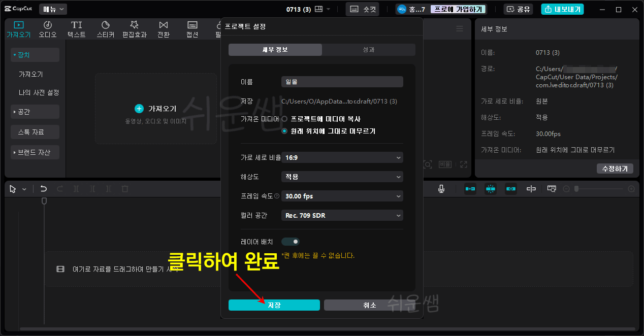
Task: Expand the project title layout dropdown arrow
Action: click(x=328, y=9)
